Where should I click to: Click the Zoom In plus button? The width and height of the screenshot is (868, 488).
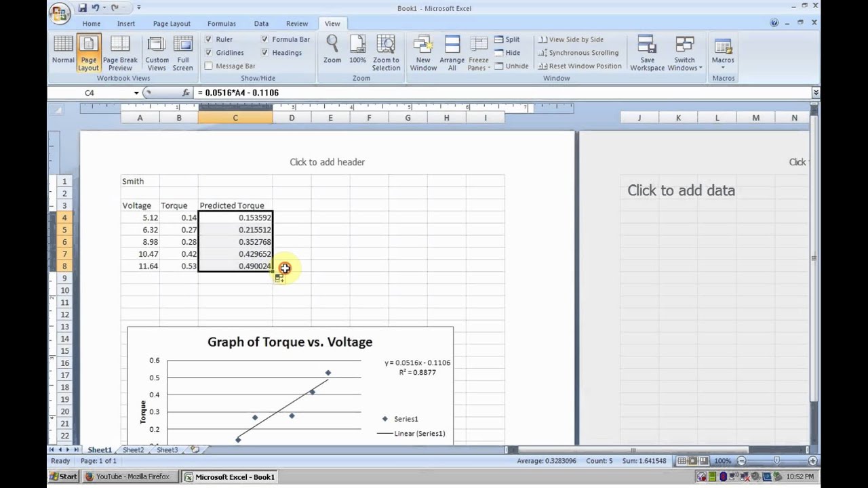point(812,461)
